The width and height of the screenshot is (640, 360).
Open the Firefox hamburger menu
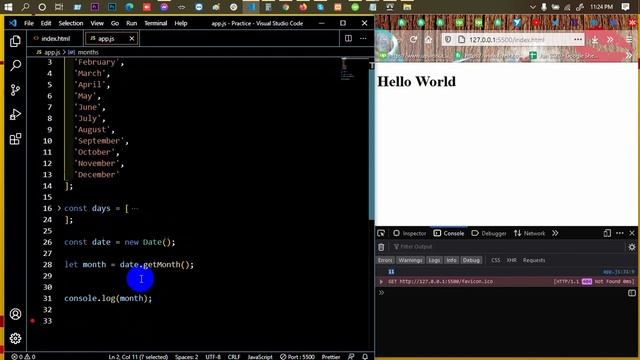click(x=629, y=40)
